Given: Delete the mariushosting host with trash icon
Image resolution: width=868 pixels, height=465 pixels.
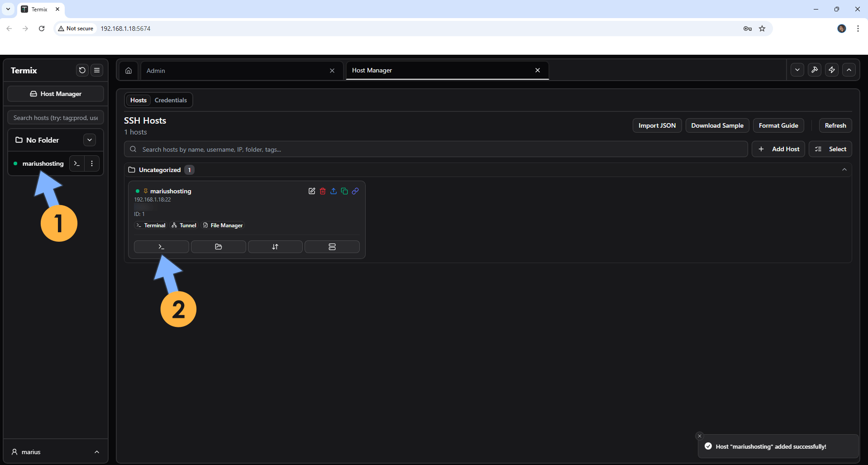Looking at the screenshot, I should point(323,191).
